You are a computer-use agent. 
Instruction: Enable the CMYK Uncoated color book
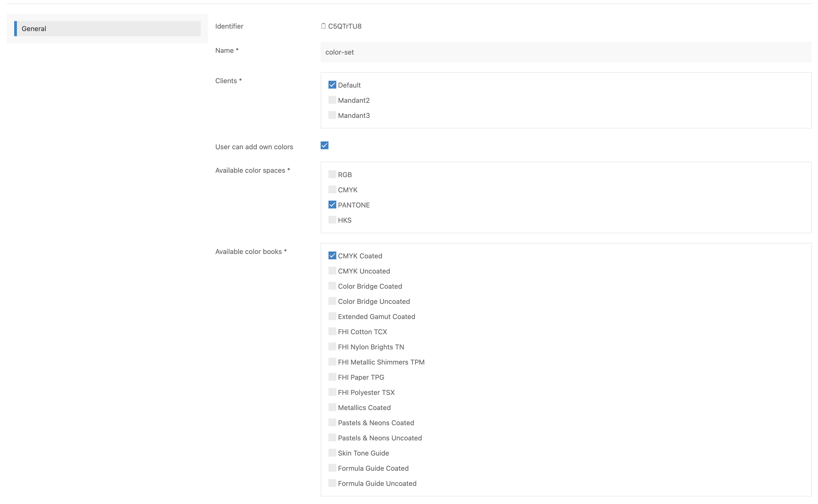(x=332, y=271)
